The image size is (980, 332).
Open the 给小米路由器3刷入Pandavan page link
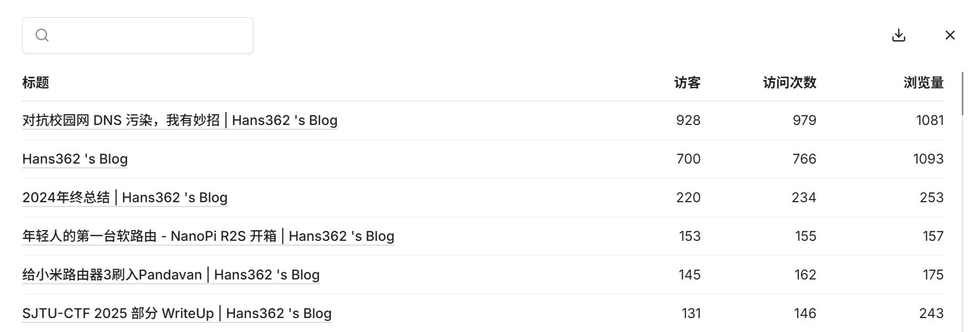pyautogui.click(x=171, y=275)
